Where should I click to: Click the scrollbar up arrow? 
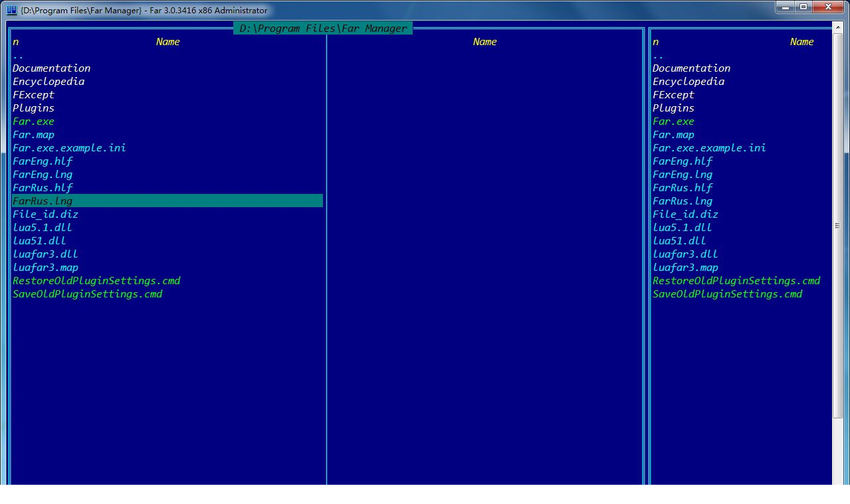[x=837, y=27]
